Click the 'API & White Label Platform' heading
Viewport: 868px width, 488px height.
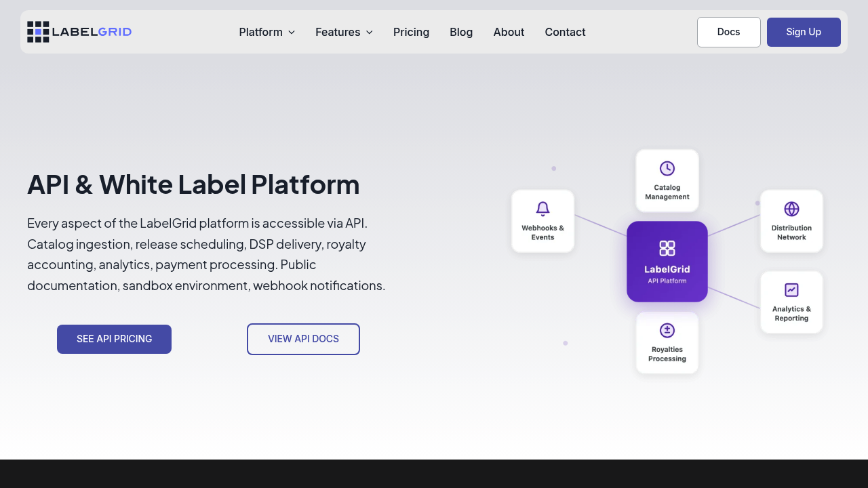[193, 184]
